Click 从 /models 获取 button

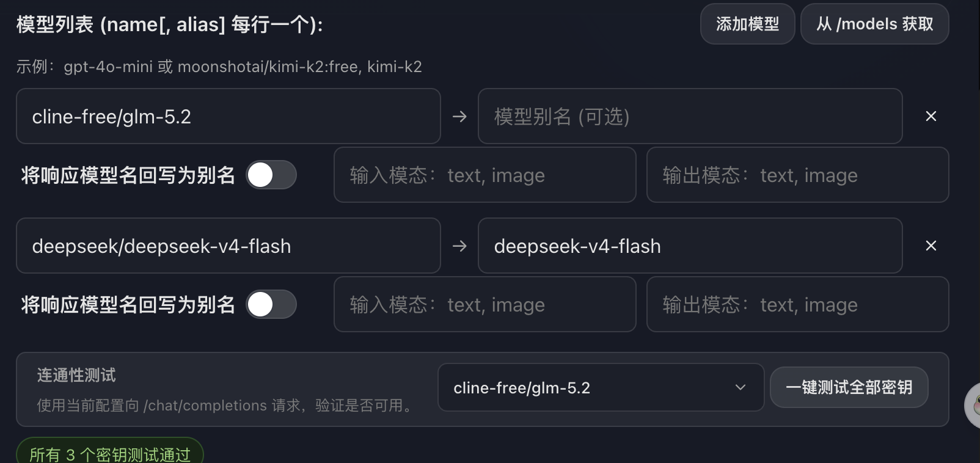[874, 24]
